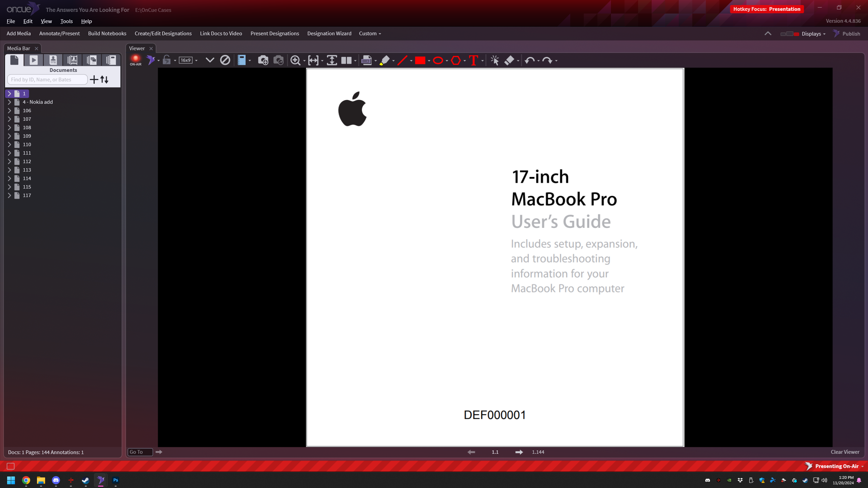Select the red filled rectangle tool
The height and width of the screenshot is (488, 868).
(420, 60)
